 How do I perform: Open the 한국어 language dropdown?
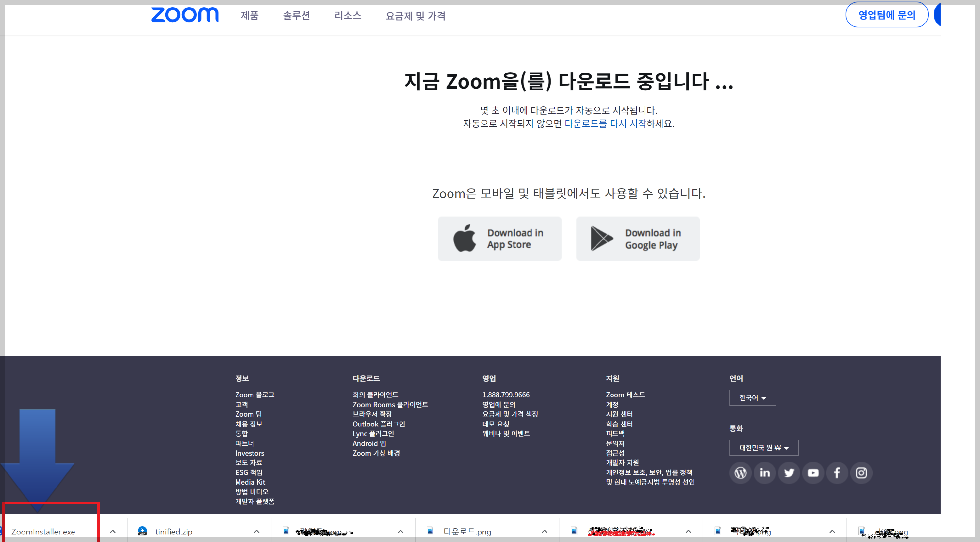752,397
